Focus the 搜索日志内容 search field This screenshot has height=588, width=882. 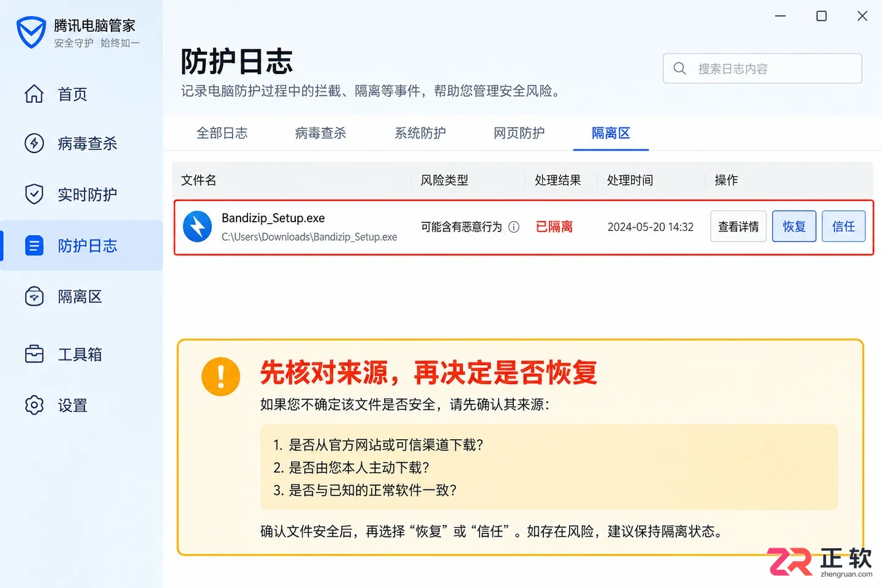762,69
